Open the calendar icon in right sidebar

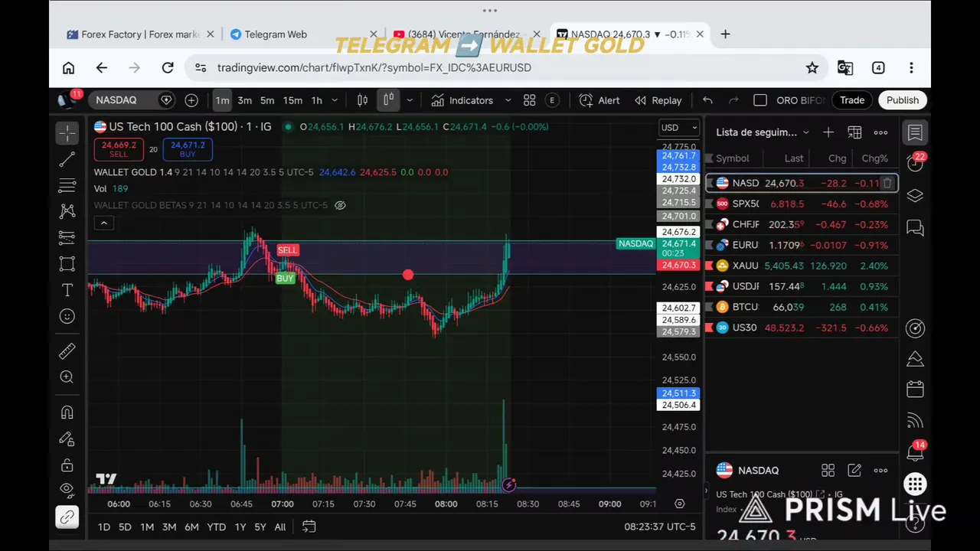point(915,389)
